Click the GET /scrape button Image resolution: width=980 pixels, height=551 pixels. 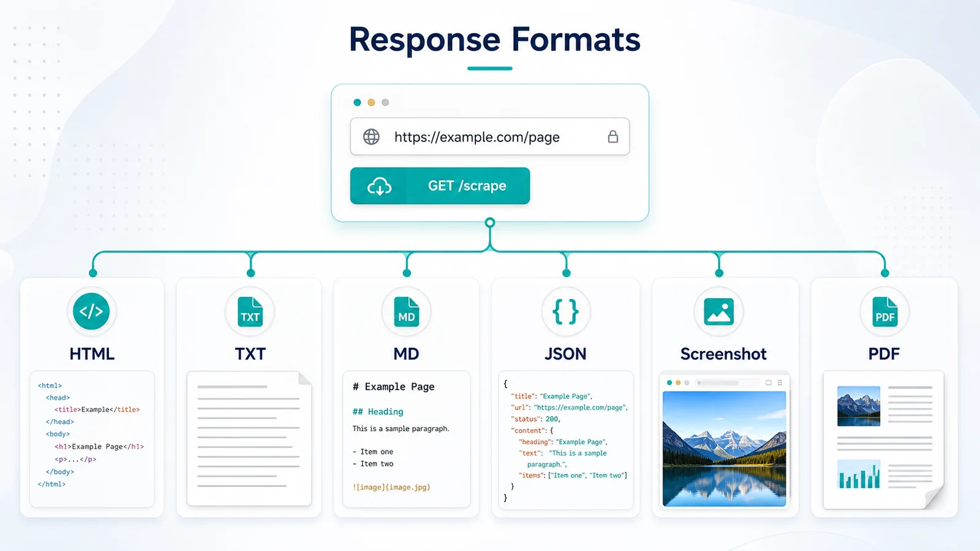tap(440, 186)
